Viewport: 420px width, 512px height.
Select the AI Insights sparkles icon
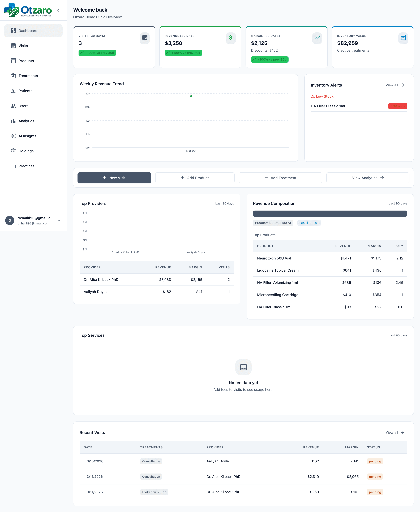(x=13, y=136)
